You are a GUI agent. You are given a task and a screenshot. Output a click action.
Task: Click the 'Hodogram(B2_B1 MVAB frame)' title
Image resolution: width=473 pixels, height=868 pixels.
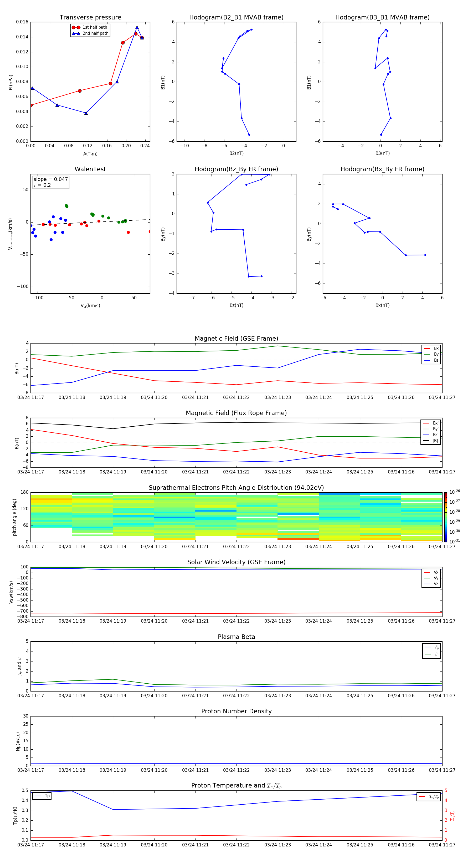pos(236,18)
